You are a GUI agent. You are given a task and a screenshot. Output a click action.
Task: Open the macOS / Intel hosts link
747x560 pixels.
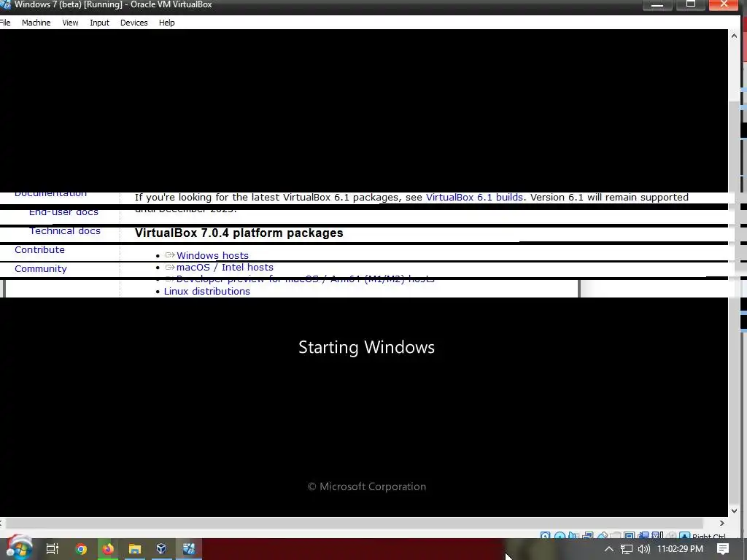(x=225, y=267)
